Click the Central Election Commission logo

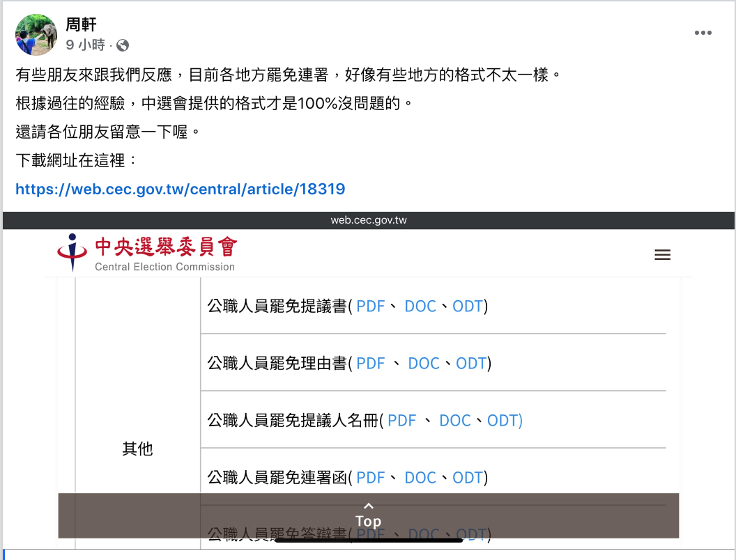click(x=147, y=254)
